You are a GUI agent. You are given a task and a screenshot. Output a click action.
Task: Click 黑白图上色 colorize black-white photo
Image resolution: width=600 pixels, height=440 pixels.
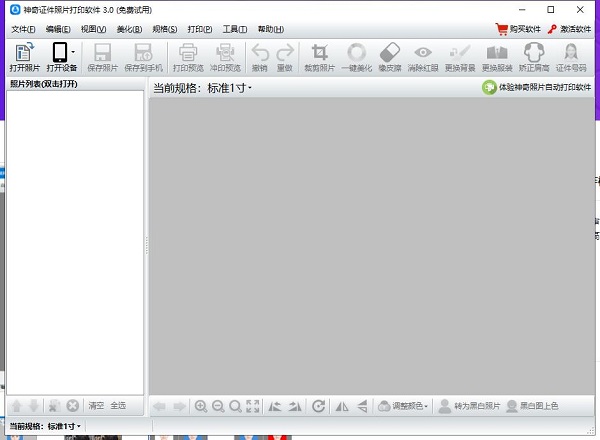(x=532, y=406)
